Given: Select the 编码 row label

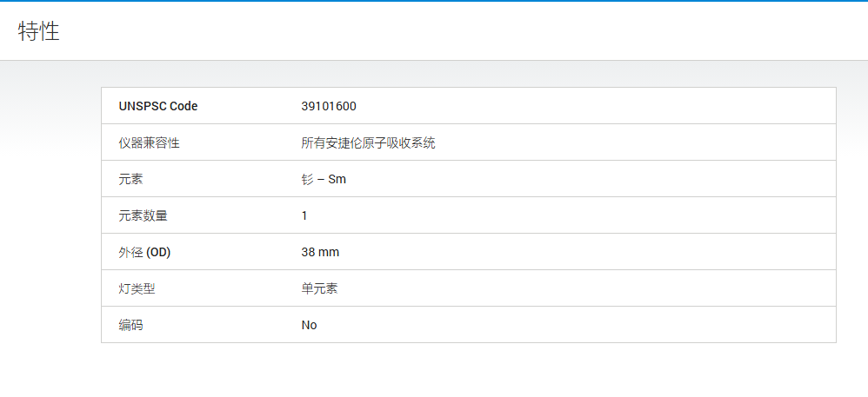Looking at the screenshot, I should pyautogui.click(x=130, y=326).
